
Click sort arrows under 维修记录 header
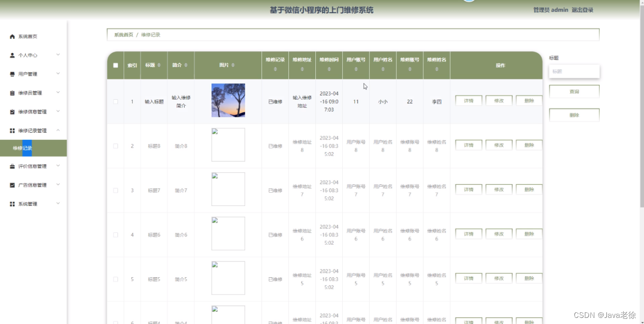[x=275, y=69]
